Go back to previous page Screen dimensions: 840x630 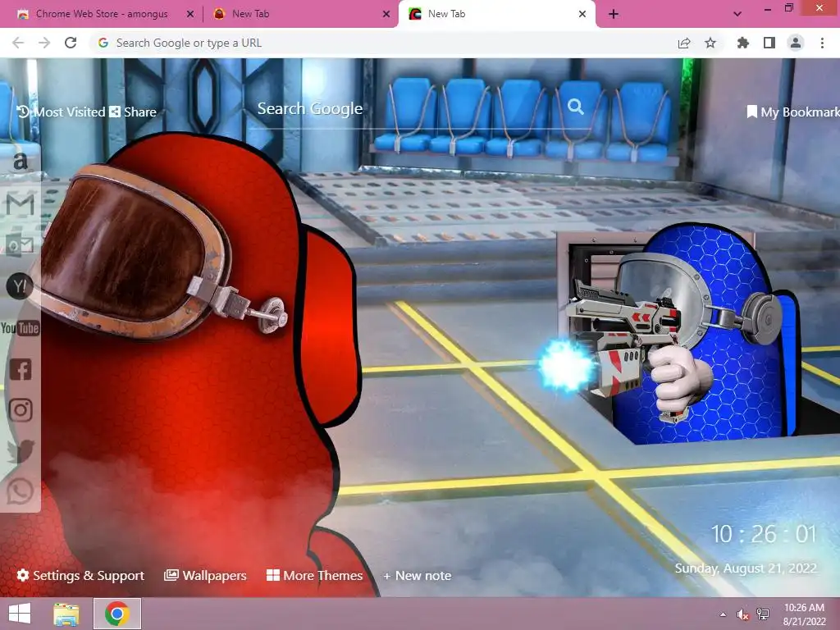click(18, 43)
